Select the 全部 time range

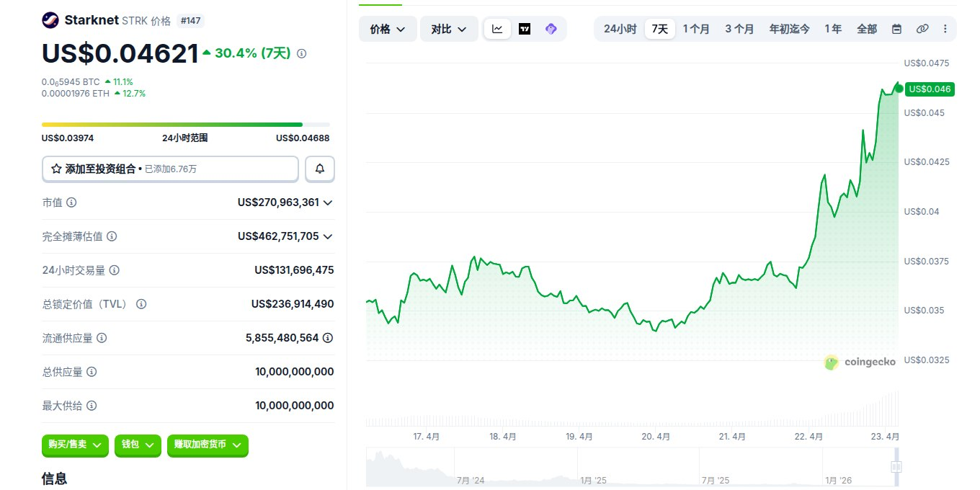[x=867, y=29]
